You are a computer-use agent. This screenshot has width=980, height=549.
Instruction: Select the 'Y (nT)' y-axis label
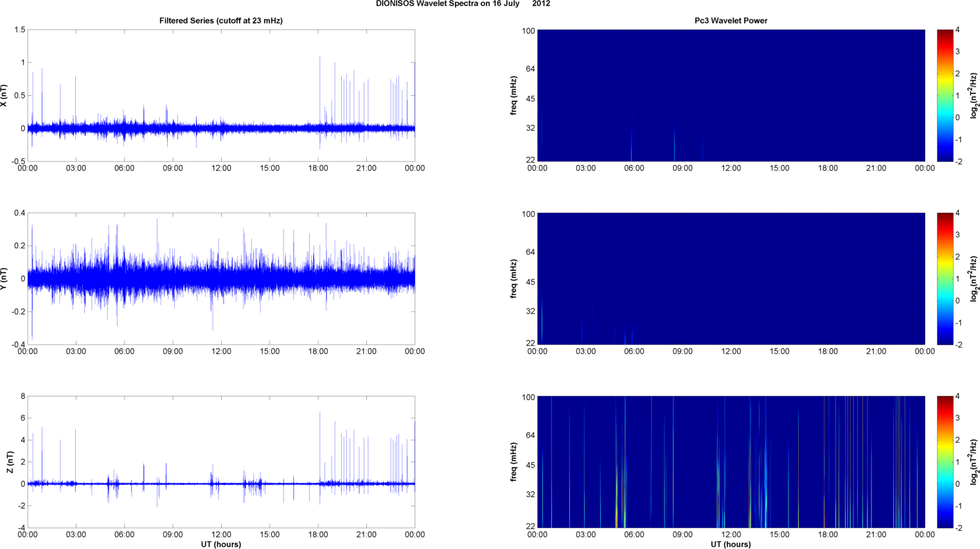pos(4,279)
